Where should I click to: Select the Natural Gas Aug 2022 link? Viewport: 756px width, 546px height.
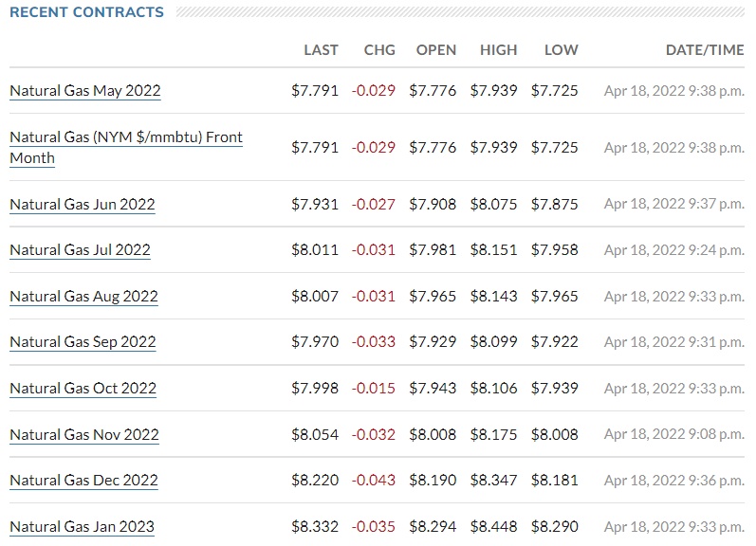83,297
